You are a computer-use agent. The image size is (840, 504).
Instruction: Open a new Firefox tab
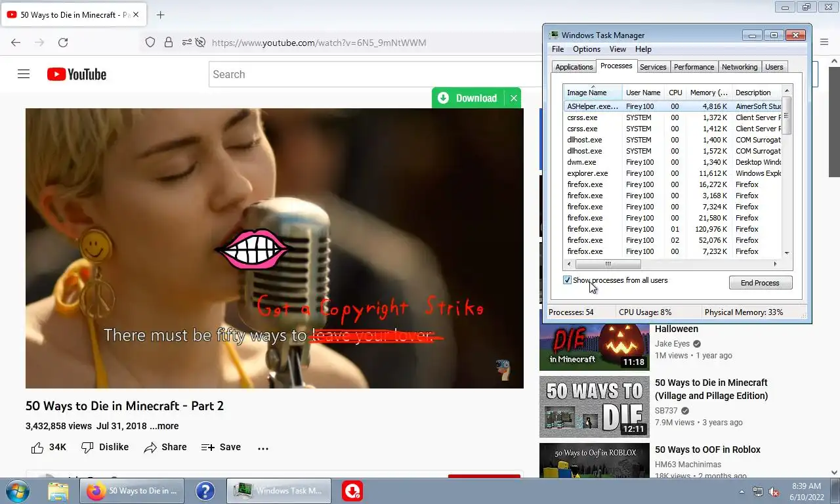click(x=161, y=14)
